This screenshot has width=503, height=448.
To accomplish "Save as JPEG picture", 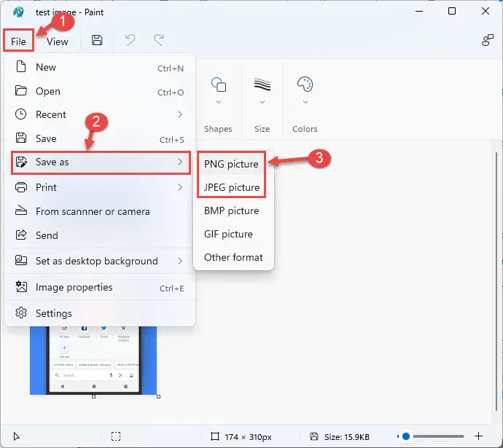I will tap(232, 187).
